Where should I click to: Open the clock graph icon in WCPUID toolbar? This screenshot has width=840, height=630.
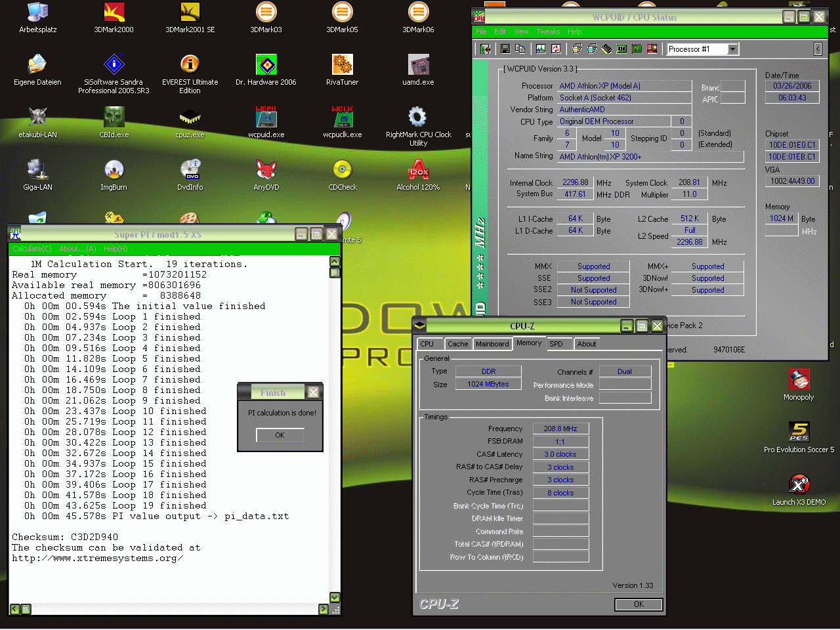point(541,49)
